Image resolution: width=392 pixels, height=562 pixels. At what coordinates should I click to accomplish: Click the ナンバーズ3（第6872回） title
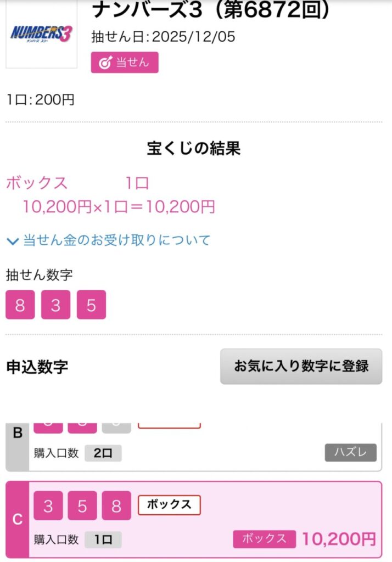point(211,10)
